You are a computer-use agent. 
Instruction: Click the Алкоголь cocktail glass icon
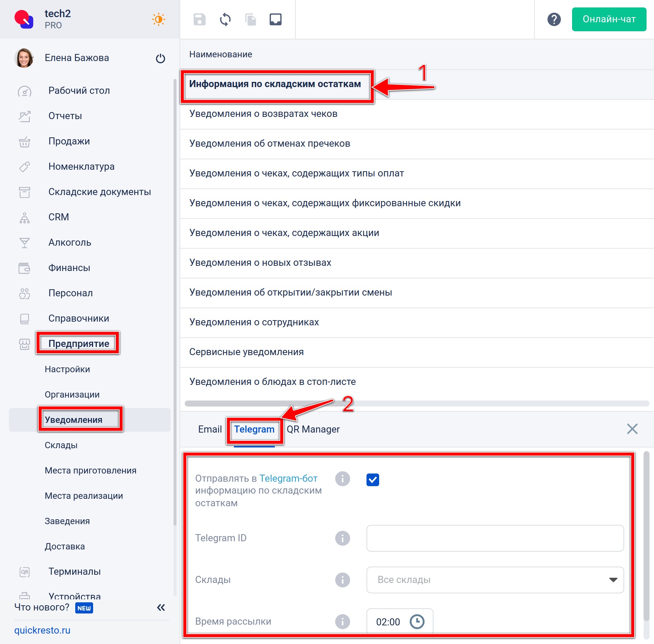pos(25,243)
